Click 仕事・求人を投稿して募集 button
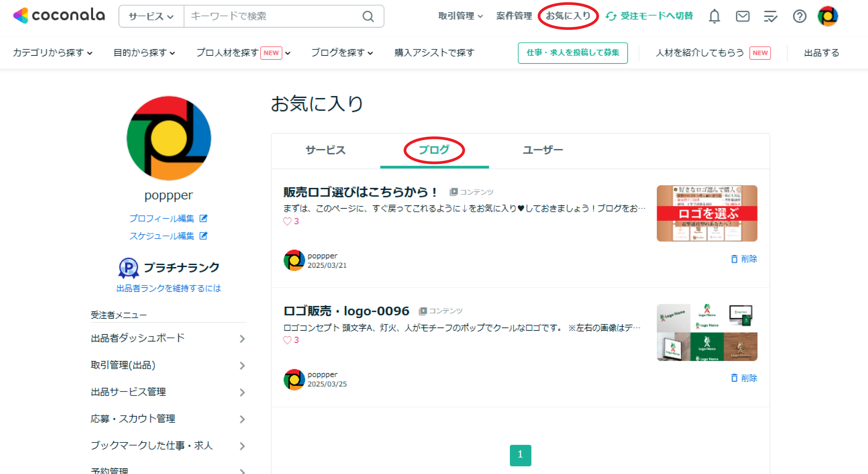This screenshot has width=868, height=474. [573, 53]
